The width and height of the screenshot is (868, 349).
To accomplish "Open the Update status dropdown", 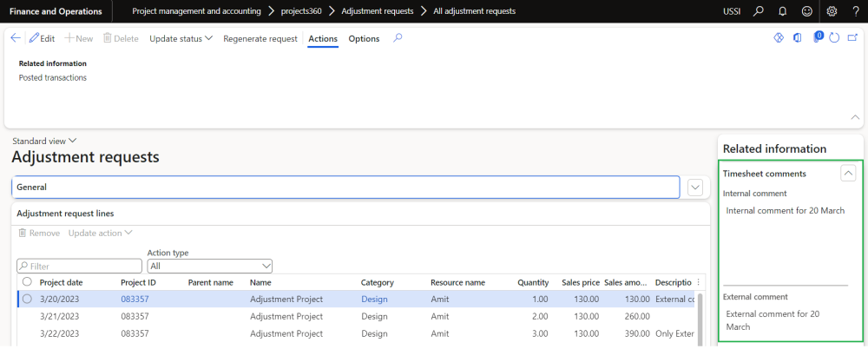I will 181,38.
